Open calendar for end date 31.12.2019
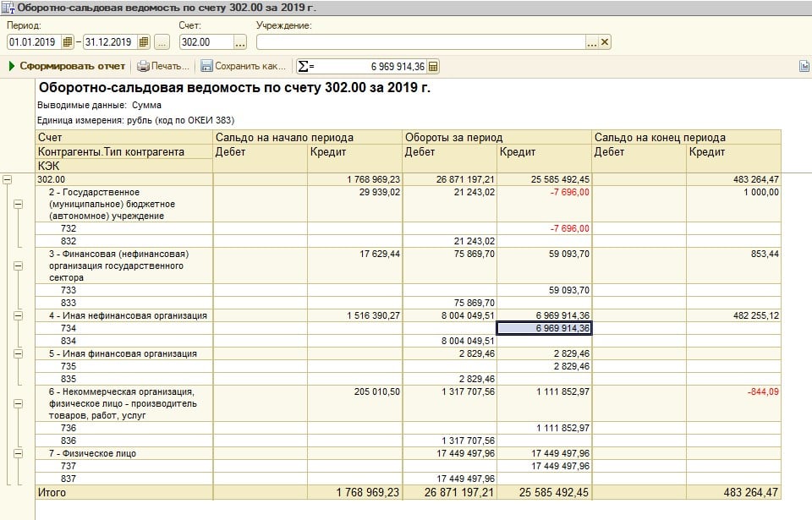 click(143, 42)
